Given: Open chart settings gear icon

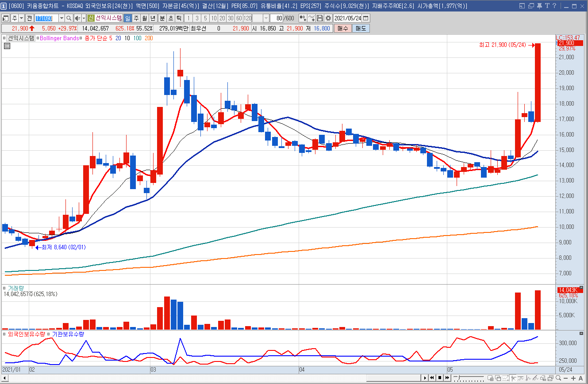Looking at the screenshot, I should tap(328, 18).
